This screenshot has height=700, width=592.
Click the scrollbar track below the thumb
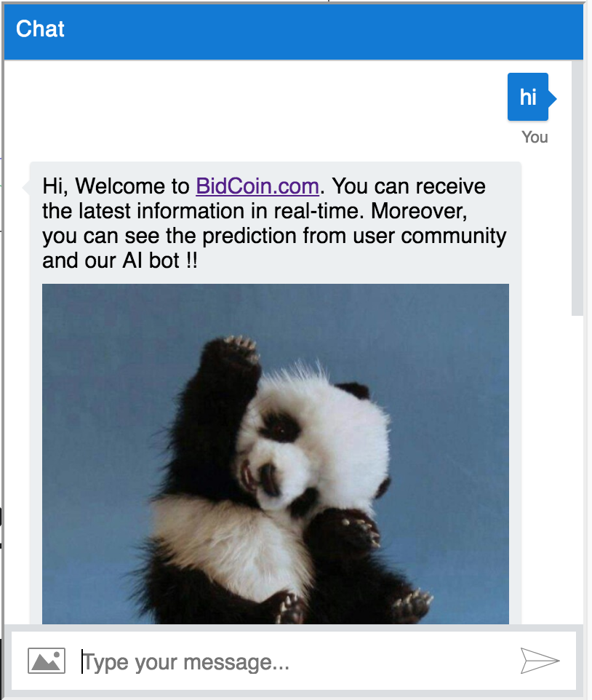coord(577,469)
